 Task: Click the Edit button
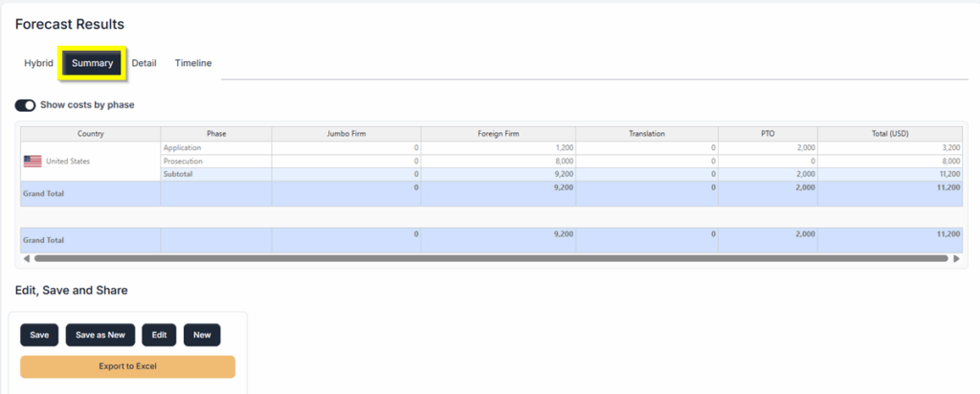[x=159, y=335]
